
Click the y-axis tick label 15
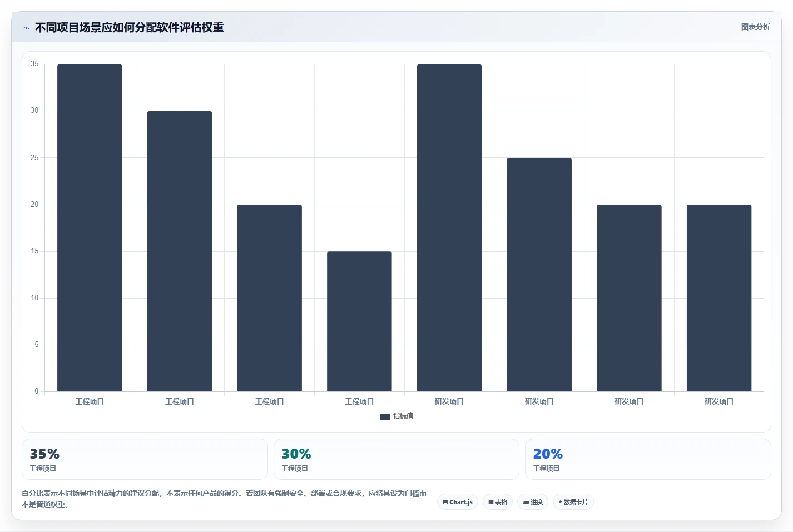tap(34, 251)
